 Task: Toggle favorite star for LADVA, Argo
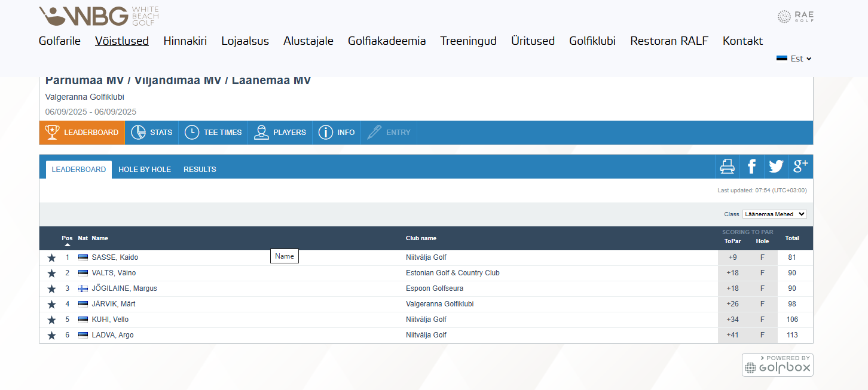[x=51, y=336]
